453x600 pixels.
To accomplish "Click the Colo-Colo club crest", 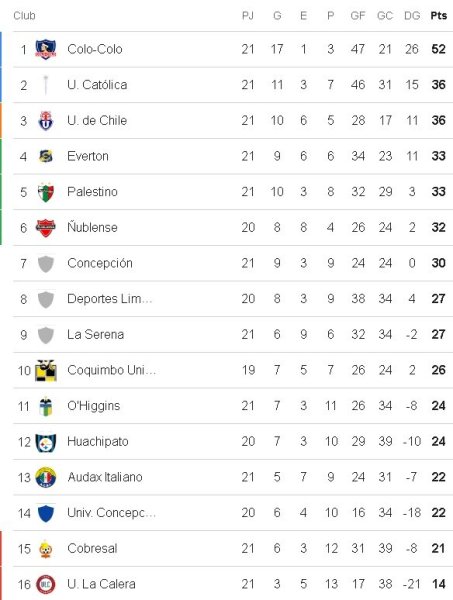I will 46,49.
